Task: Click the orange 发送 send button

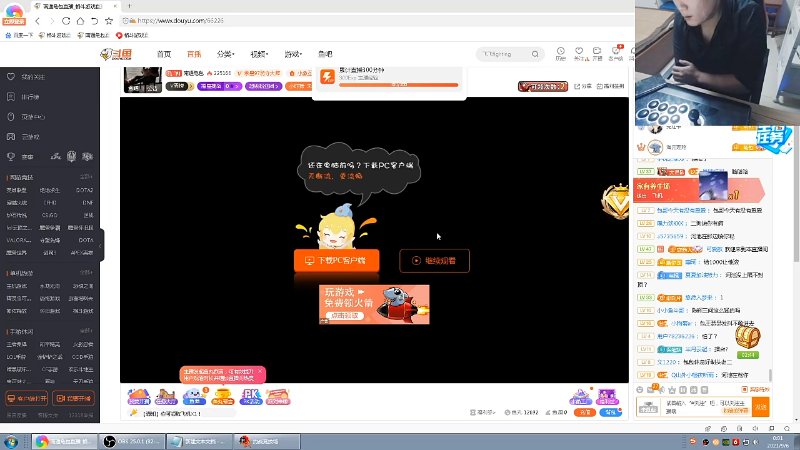Action: click(x=761, y=407)
